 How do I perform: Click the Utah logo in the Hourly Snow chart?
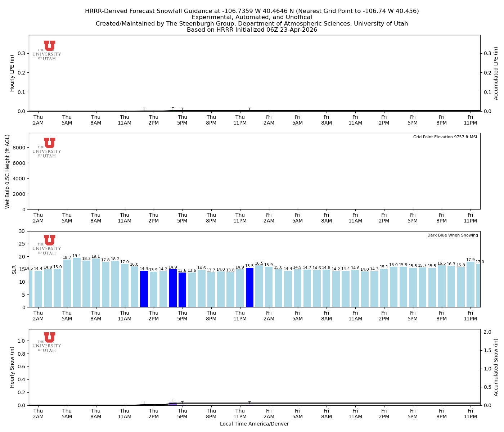point(47,342)
